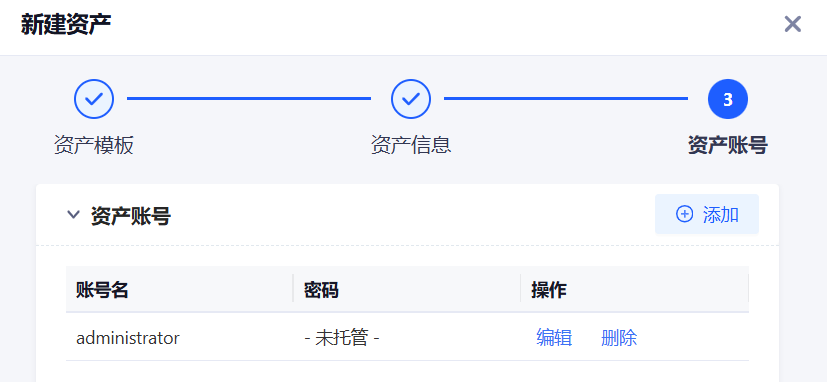Click the 密码 column header
Image resolution: width=827 pixels, height=382 pixels.
pyautogui.click(x=321, y=290)
